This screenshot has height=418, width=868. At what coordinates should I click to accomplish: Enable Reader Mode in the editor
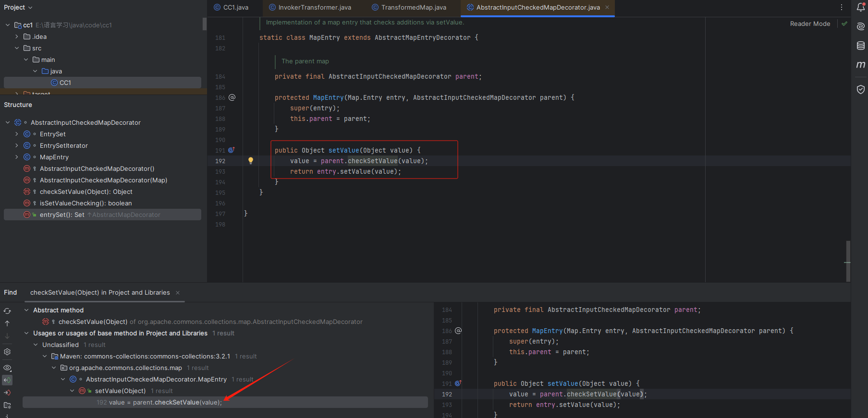click(x=810, y=24)
